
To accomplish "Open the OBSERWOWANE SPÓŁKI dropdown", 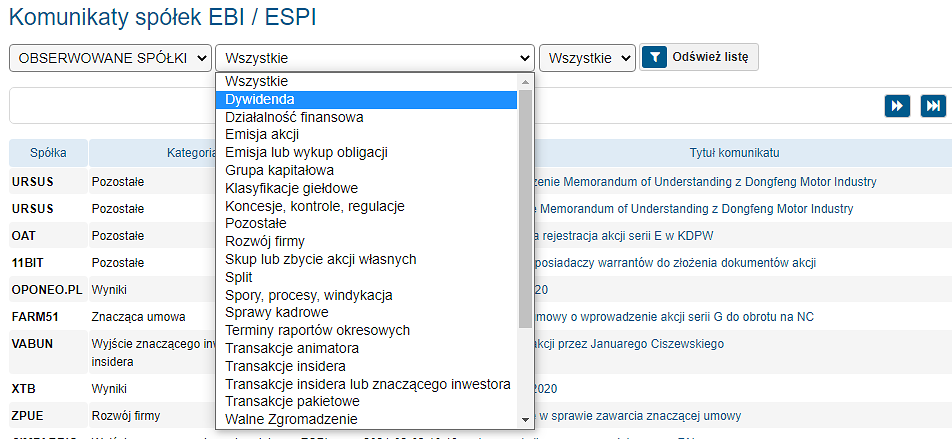I will (x=110, y=58).
